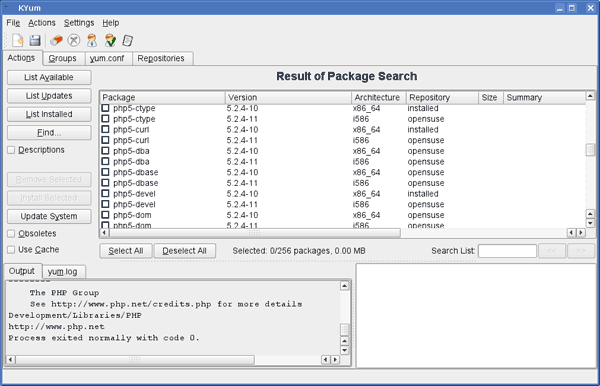The image size is (600, 386).
Task: Click the eraser clear icon in toolbar
Action: 56,40
